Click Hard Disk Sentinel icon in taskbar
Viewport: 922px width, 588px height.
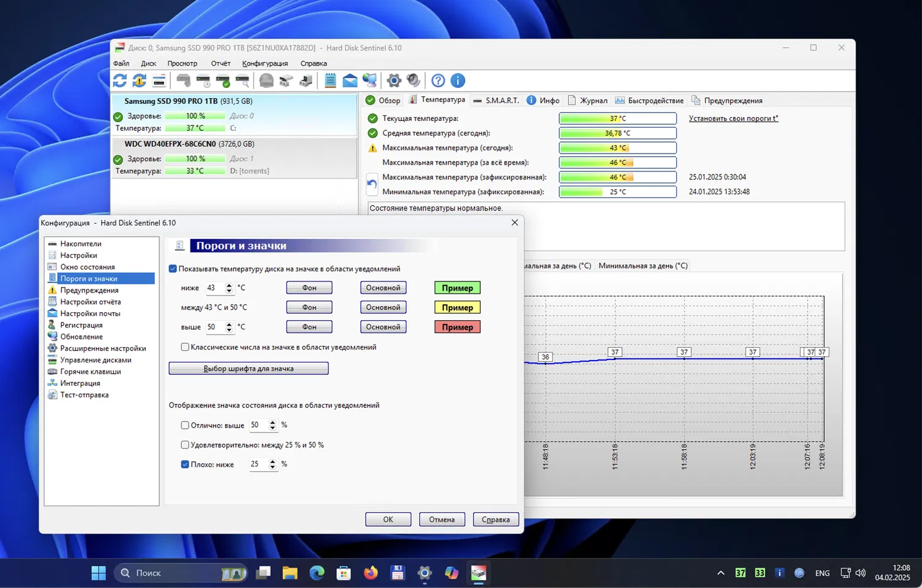pyautogui.click(x=478, y=573)
